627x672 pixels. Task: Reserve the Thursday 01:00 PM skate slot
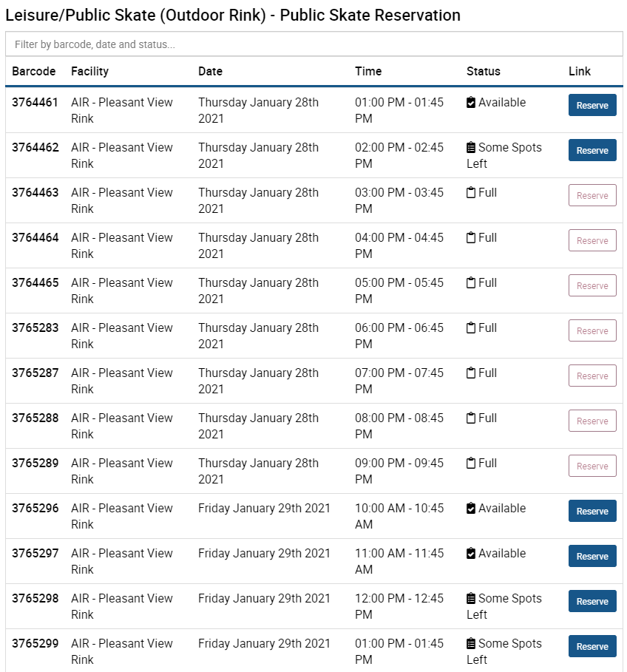592,105
